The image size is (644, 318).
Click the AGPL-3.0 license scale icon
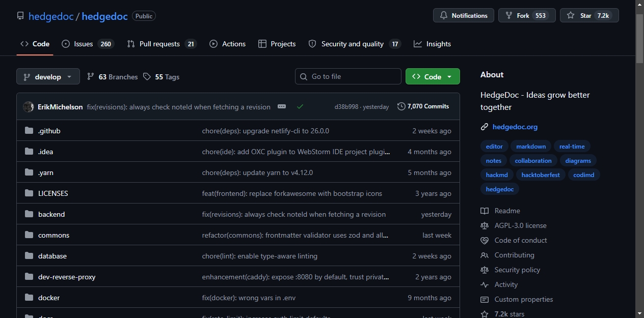tap(485, 225)
